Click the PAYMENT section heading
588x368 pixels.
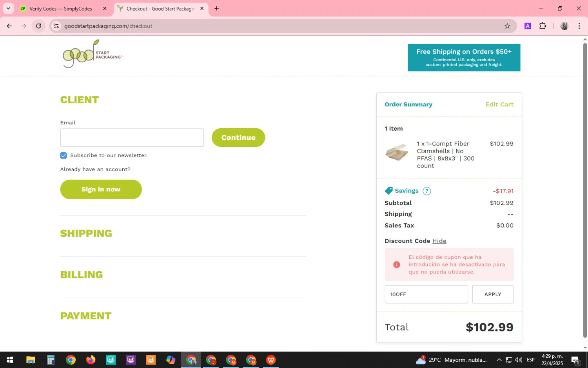[86, 316]
